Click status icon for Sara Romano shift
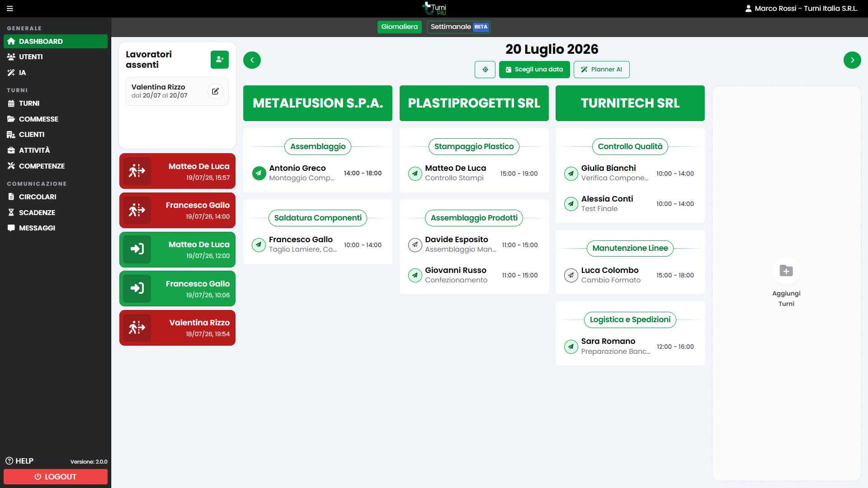Screen dimensions: 868x488 tap(571, 347)
